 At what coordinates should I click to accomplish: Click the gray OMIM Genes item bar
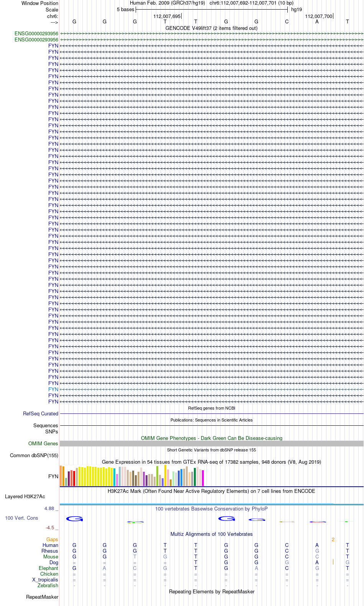click(x=212, y=443)
